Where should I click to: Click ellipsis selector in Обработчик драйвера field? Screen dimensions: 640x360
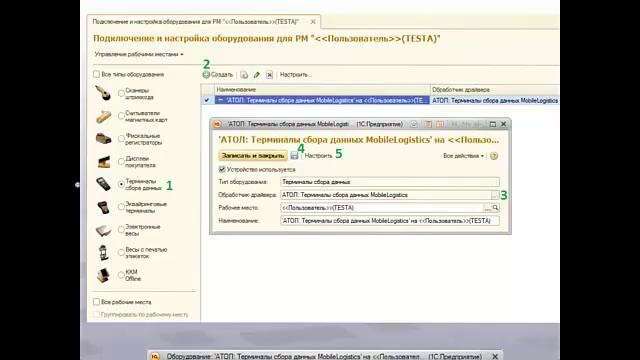tap(495, 195)
